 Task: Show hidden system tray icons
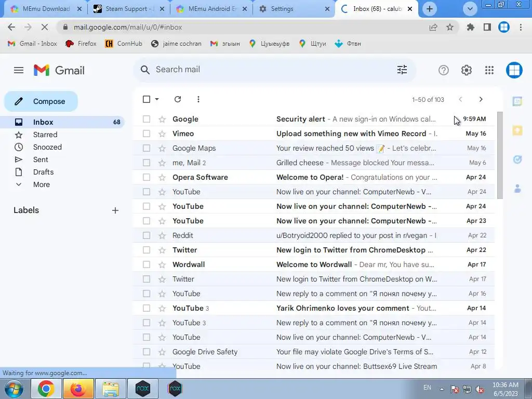[442, 389]
